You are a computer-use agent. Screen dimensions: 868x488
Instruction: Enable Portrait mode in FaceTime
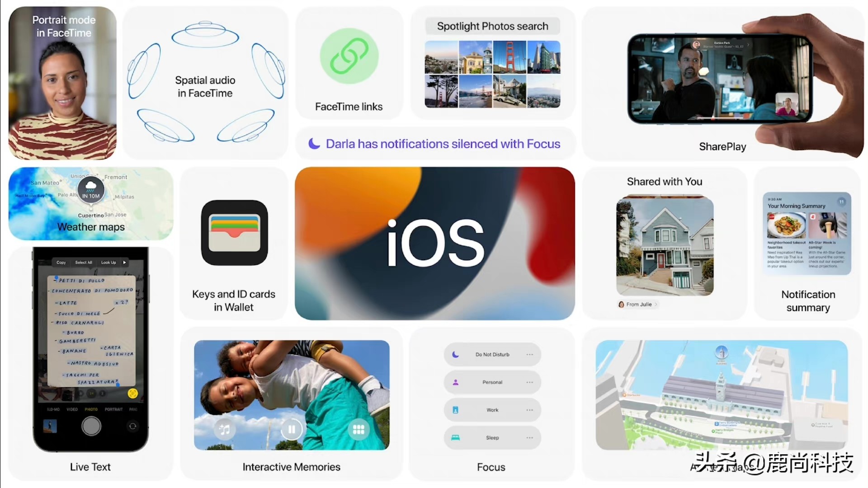pos(61,84)
